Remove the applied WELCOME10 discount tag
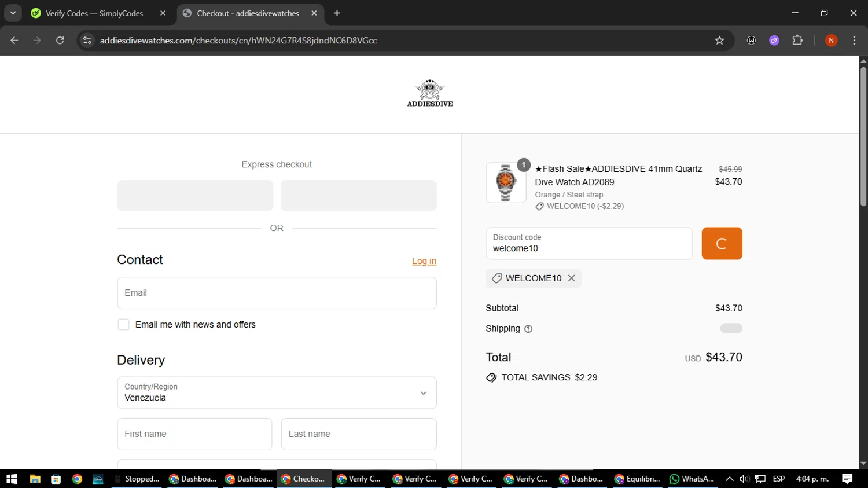 coord(571,278)
